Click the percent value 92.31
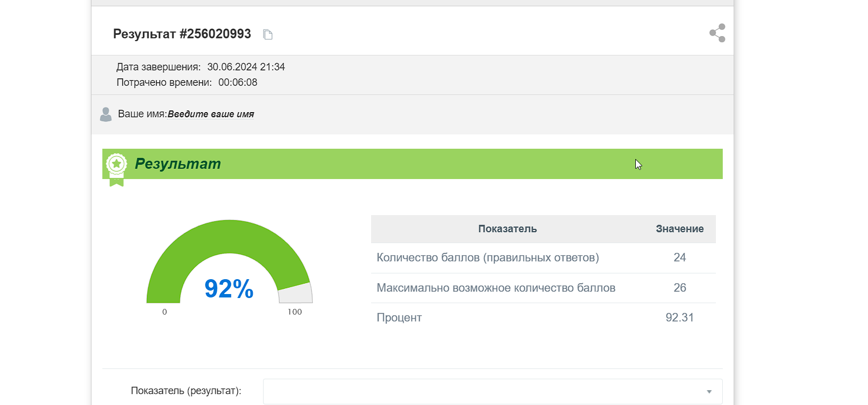Viewport: 868px width, 405px height. click(x=680, y=317)
